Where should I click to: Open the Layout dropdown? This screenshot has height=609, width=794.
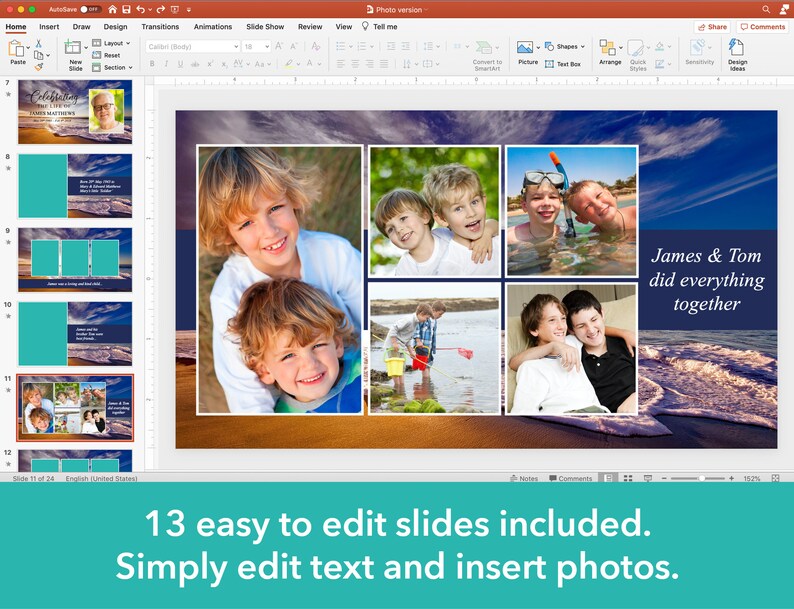tap(111, 43)
